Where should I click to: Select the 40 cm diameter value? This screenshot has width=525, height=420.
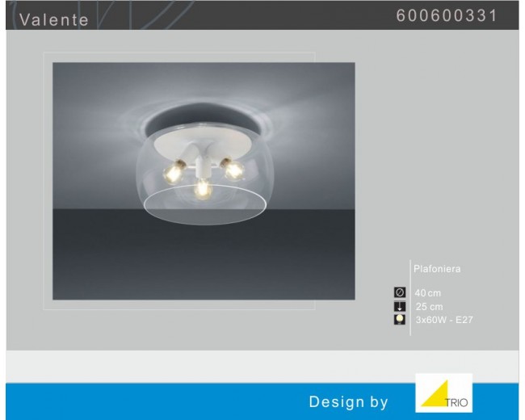coord(428,292)
